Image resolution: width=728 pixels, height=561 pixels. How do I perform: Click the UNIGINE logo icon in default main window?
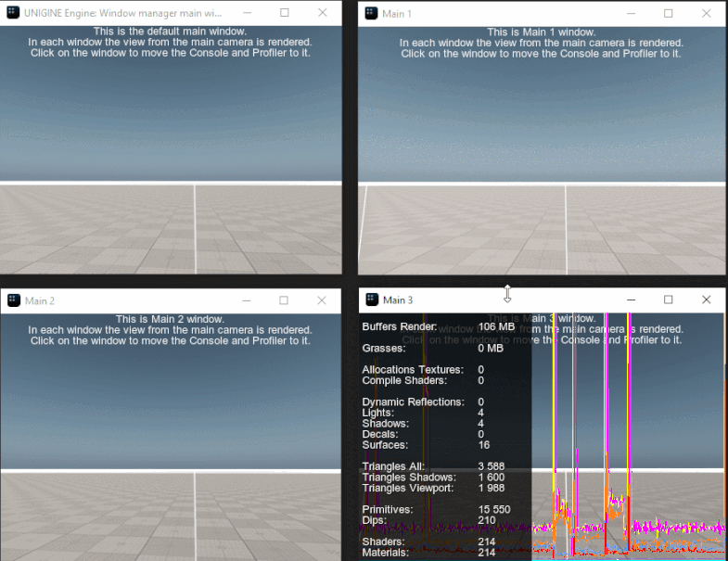[x=13, y=13]
